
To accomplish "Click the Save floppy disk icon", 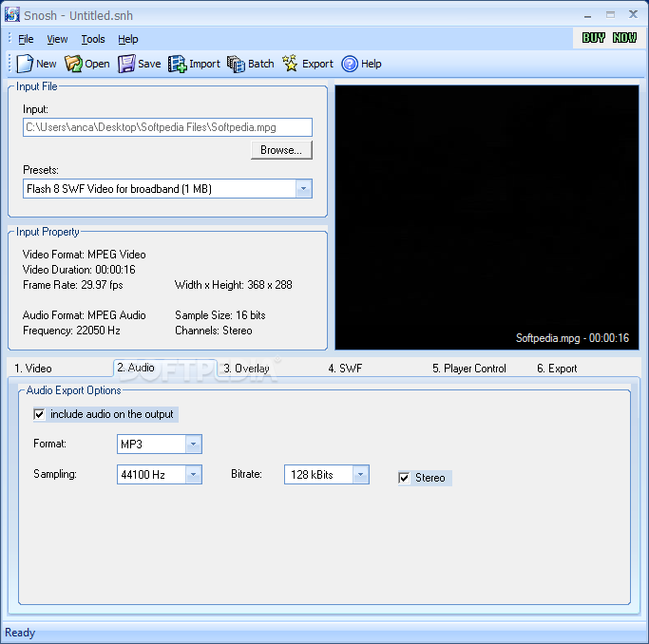I will (126, 64).
